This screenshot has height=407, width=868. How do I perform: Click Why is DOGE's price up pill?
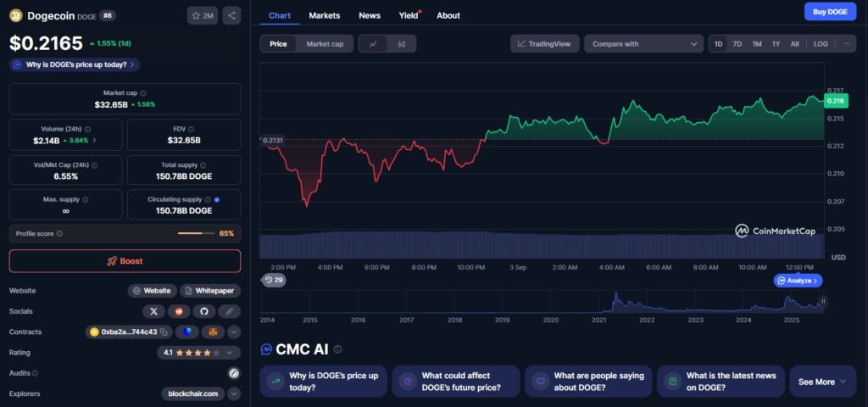coord(75,64)
